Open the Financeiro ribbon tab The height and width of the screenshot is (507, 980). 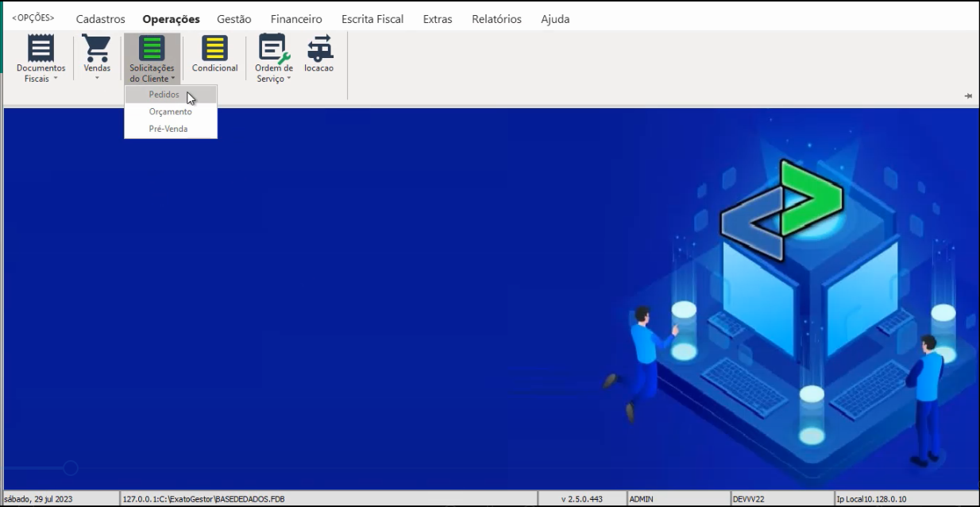pos(296,19)
